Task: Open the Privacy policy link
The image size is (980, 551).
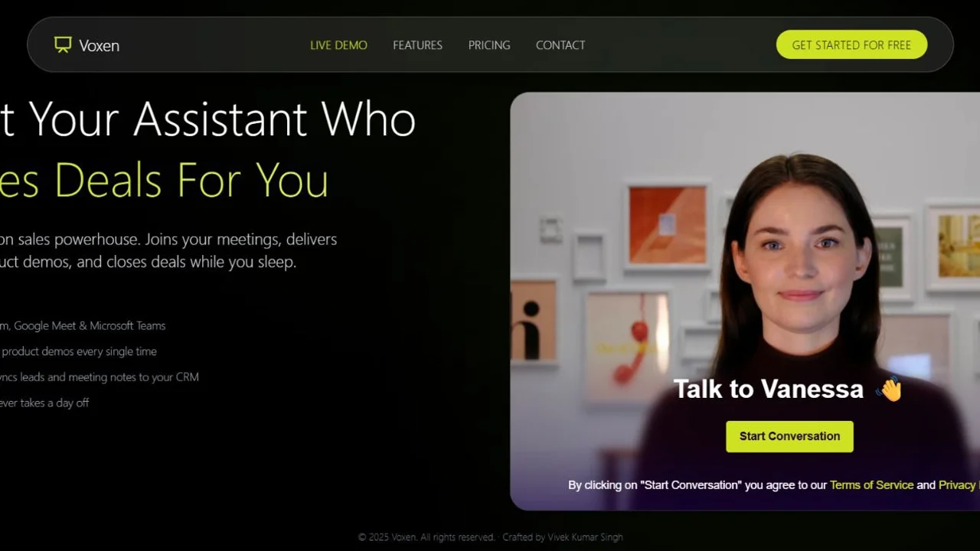Action: coord(959,484)
